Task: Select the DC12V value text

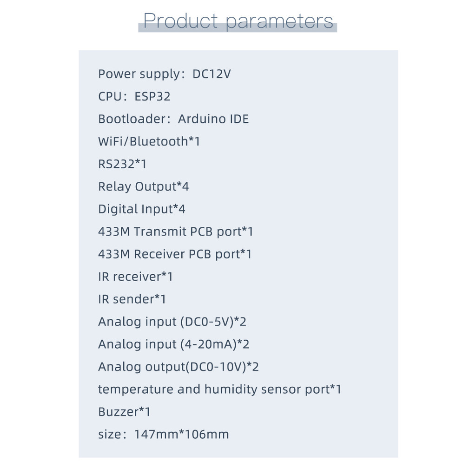Action: [212, 74]
